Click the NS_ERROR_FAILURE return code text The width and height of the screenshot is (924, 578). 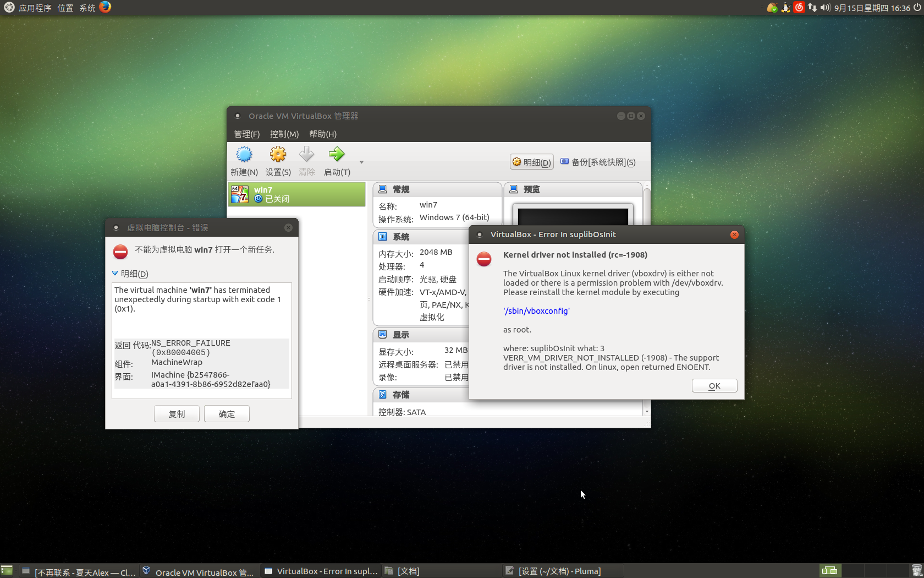191,347
